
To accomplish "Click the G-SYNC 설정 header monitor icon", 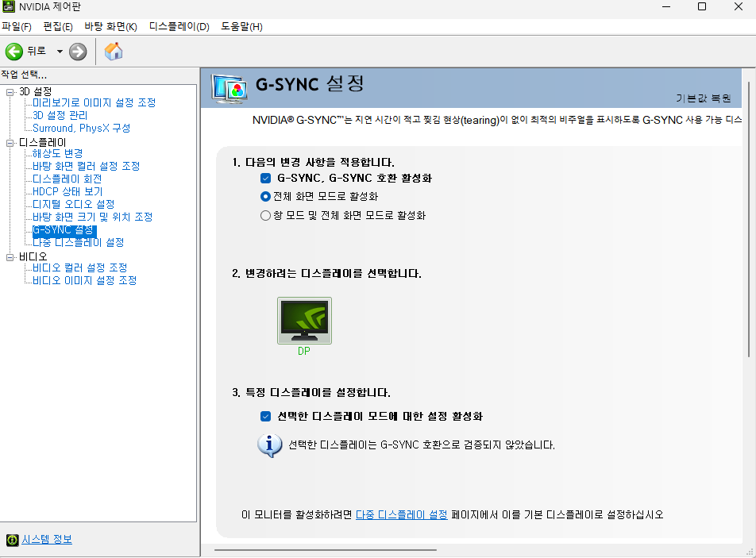I will (229, 89).
